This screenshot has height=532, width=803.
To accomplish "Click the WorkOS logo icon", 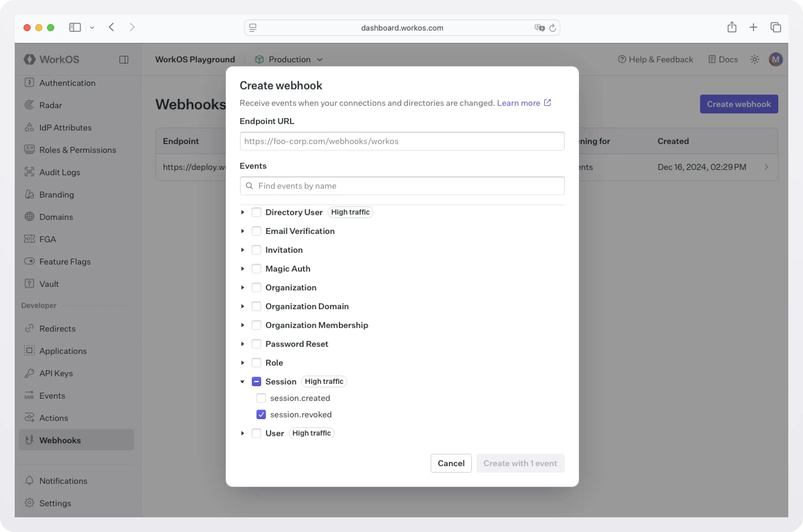I will click(29, 59).
